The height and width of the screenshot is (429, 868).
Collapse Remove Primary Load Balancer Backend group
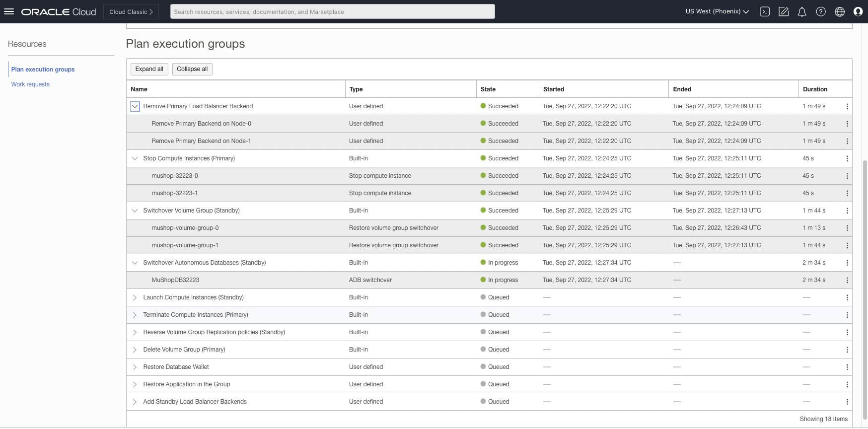point(135,106)
